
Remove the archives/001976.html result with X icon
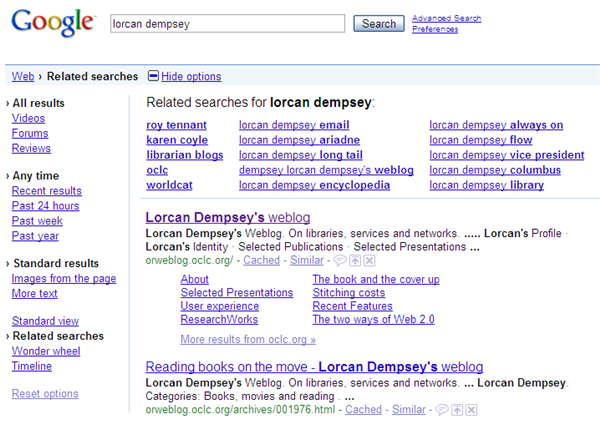[x=471, y=410]
